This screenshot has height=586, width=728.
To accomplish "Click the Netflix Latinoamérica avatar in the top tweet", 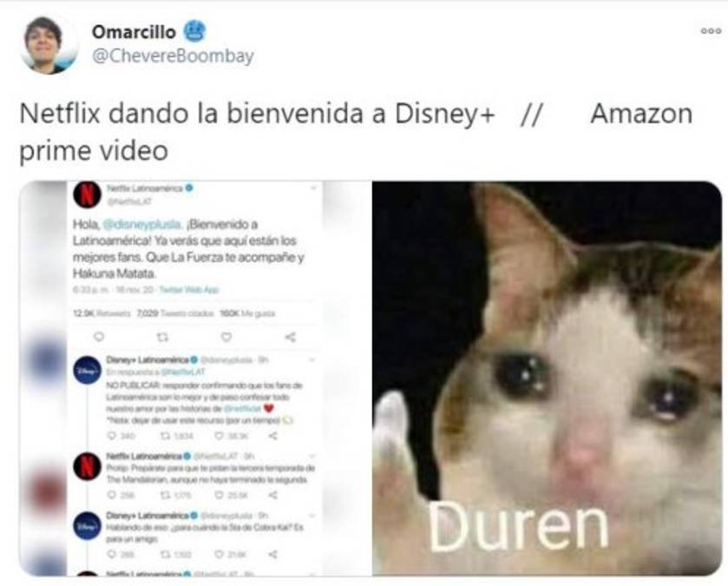I will (87, 194).
